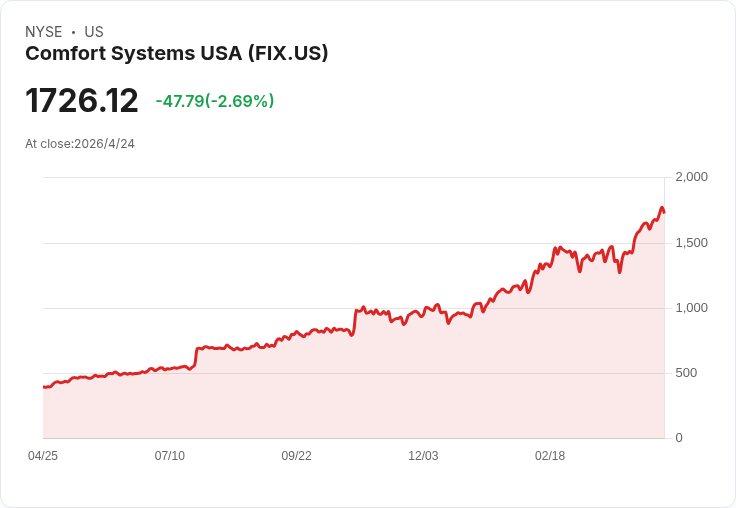Click the 09/22 date axis label
The height and width of the screenshot is (508, 736).
coord(296,455)
